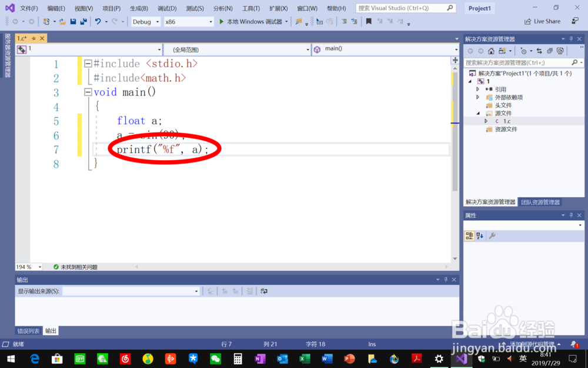Click the Collapse All icon in Solution Explorer
Viewport: 588px width, 368px height.
(550, 51)
